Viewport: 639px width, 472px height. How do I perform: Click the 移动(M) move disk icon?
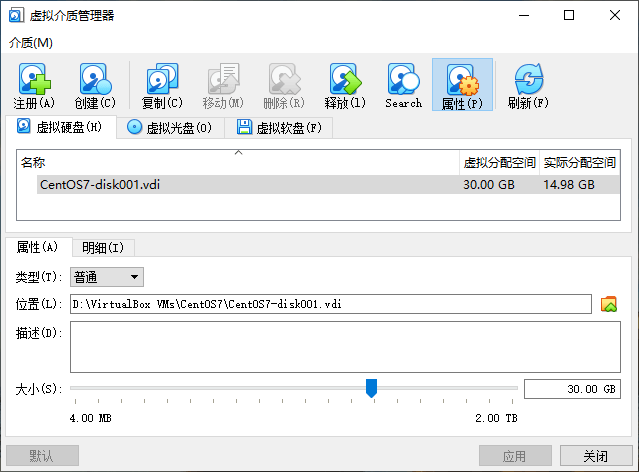tap(223, 86)
